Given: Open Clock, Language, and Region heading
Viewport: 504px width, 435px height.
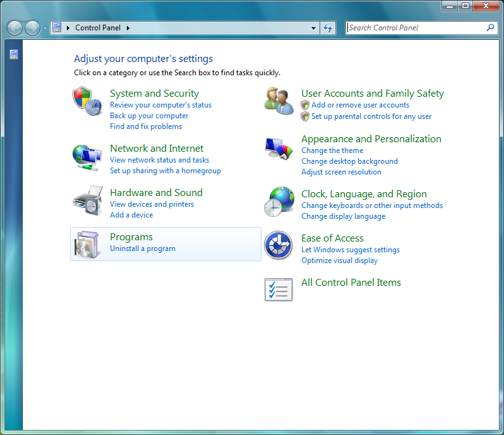Looking at the screenshot, I should click(364, 194).
